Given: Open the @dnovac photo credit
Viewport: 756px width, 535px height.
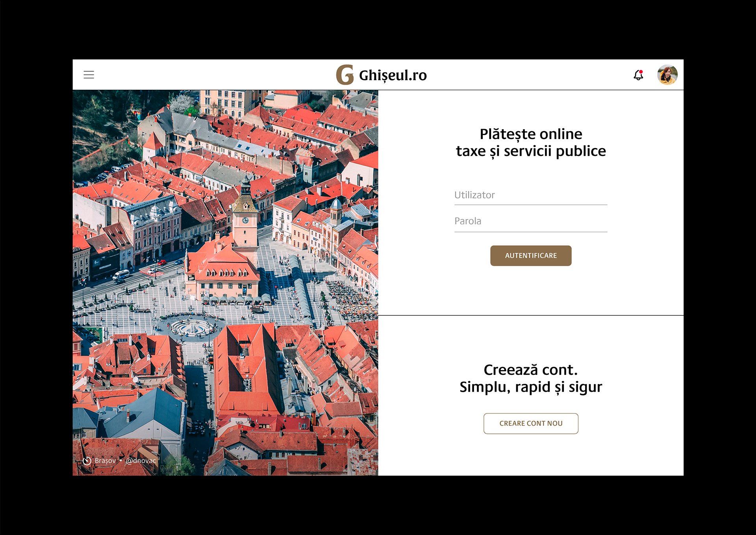Looking at the screenshot, I should (141, 461).
